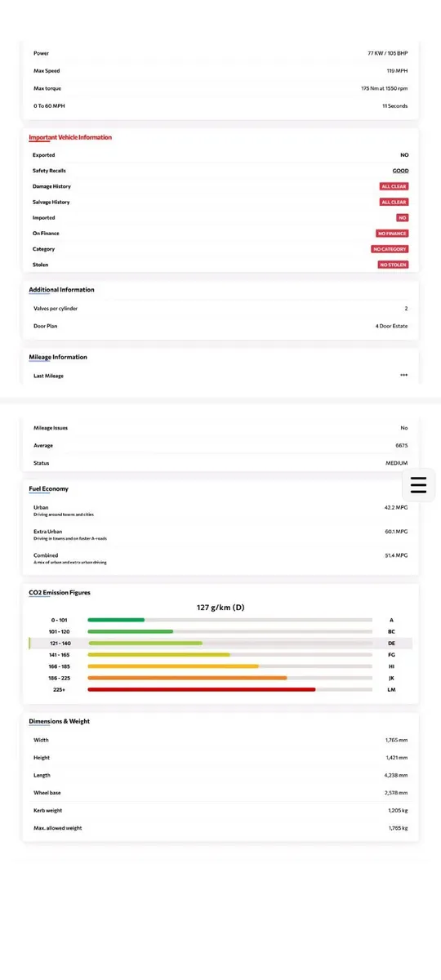441x980 pixels.
Task: Select the highlighted 121 - 140 DE band bar
Action: pos(229,644)
